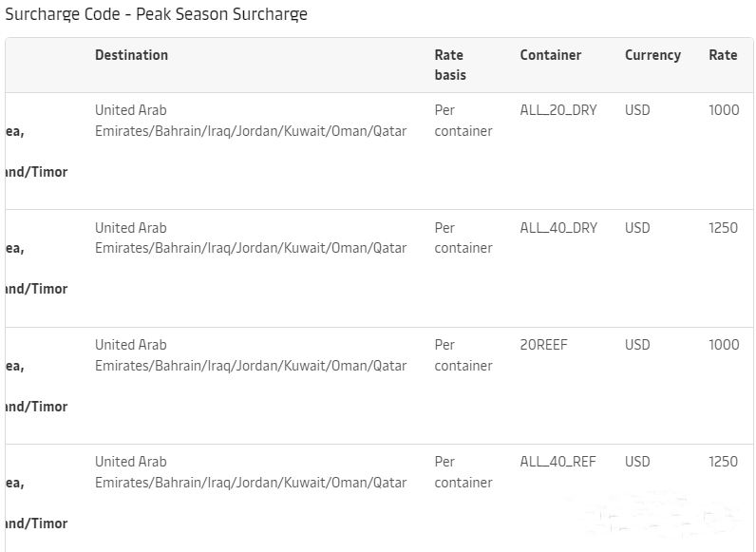The height and width of the screenshot is (552, 756).
Task: Click the Rate basis column header
Action: [450, 65]
